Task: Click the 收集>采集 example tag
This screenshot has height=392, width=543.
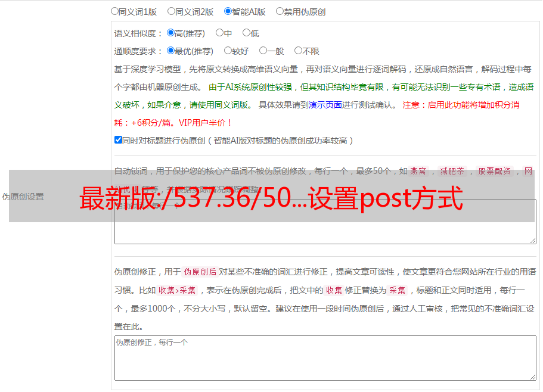Action: pyautogui.click(x=177, y=290)
